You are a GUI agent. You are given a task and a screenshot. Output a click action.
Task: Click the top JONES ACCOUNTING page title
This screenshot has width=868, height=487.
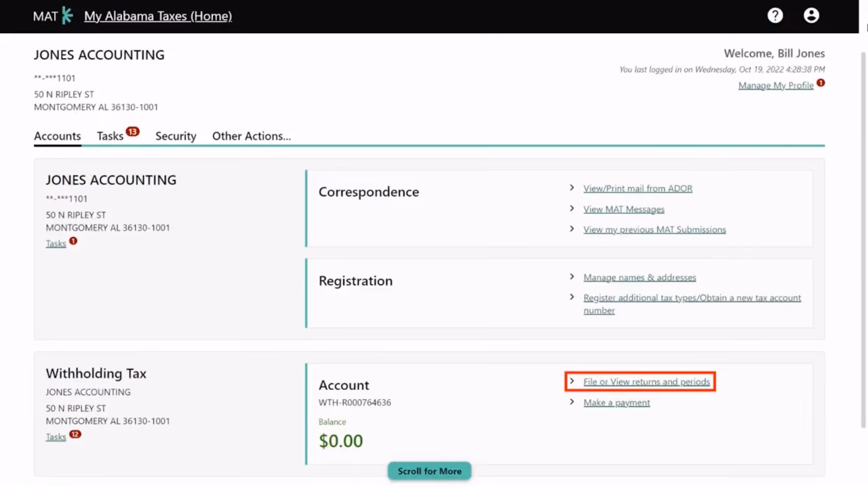point(99,55)
